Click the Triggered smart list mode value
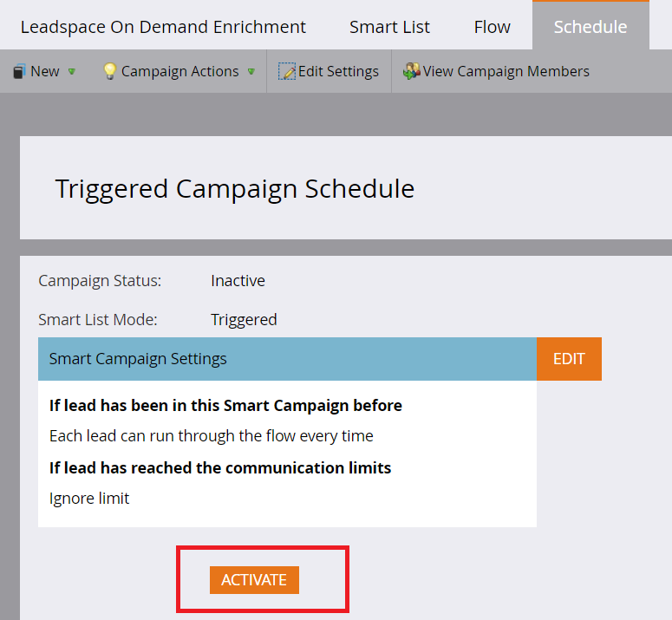Viewport: 672px width, 620px height. 244,320
